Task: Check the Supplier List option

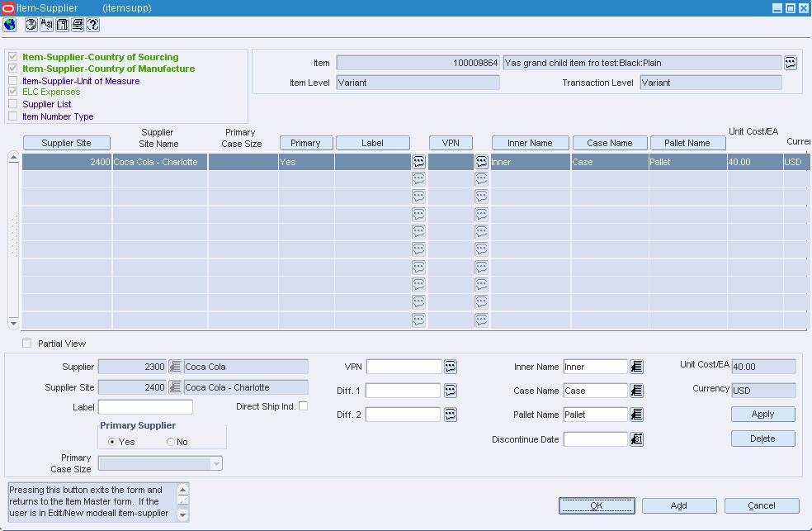Action: click(13, 104)
